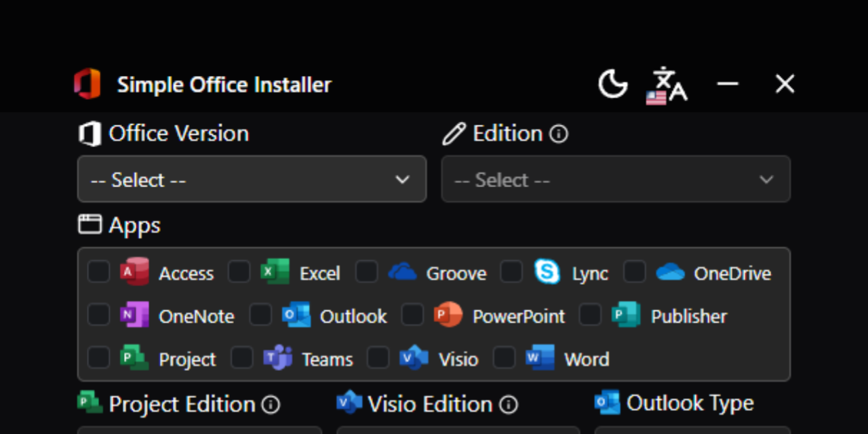Check the PowerPoint checkbox
The width and height of the screenshot is (868, 434).
[412, 315]
